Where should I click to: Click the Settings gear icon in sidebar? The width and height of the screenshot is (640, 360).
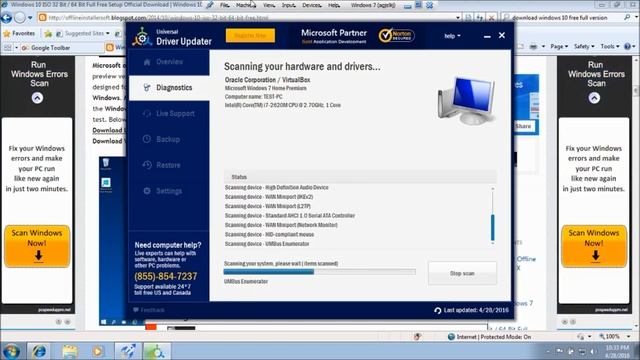pos(147,191)
